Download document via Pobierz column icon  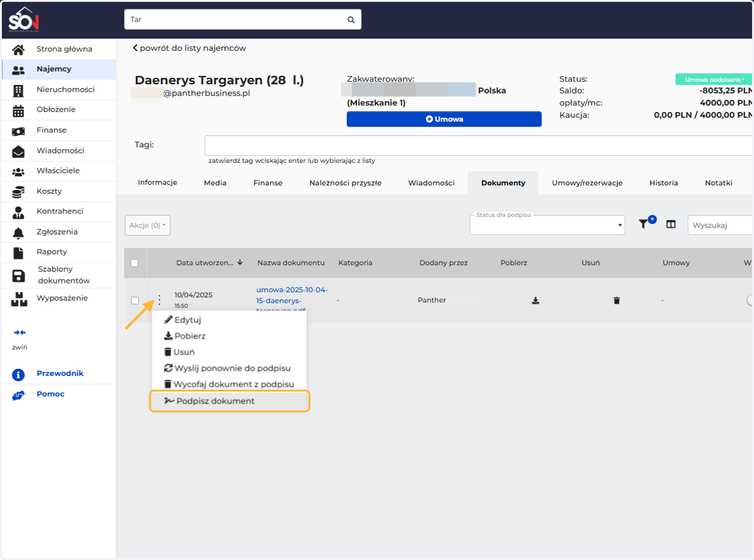pos(535,300)
